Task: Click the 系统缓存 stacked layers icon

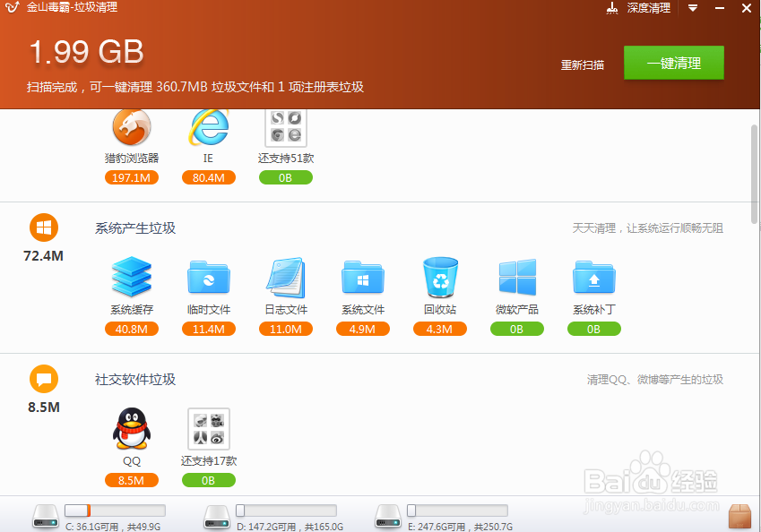Action: tap(132, 277)
